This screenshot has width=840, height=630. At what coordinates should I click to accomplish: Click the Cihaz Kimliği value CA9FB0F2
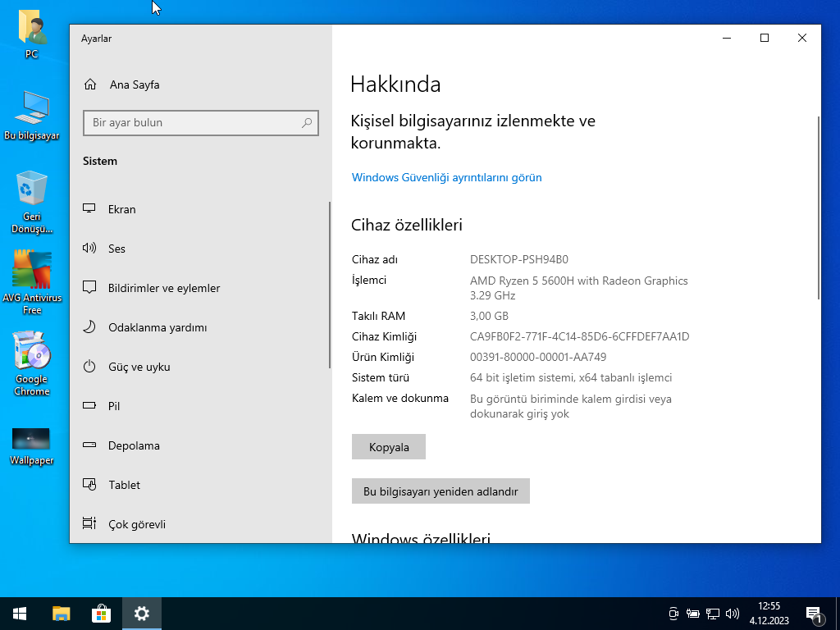pyautogui.click(x=579, y=336)
